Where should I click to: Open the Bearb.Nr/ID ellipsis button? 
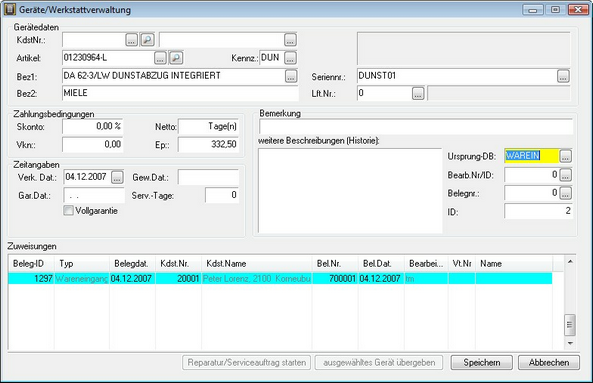565,175
